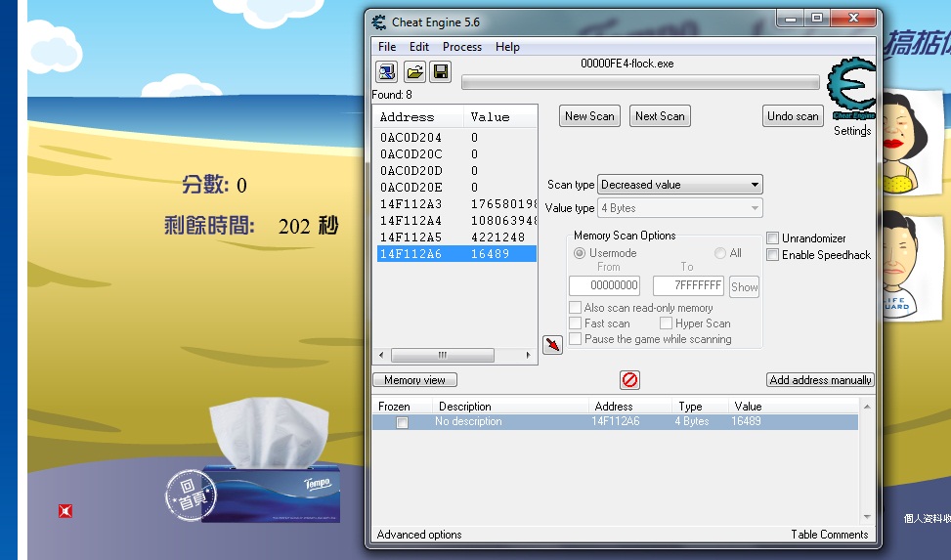
Task: Freeze address 14F112A6 via Frozen checkbox
Action: [x=402, y=422]
